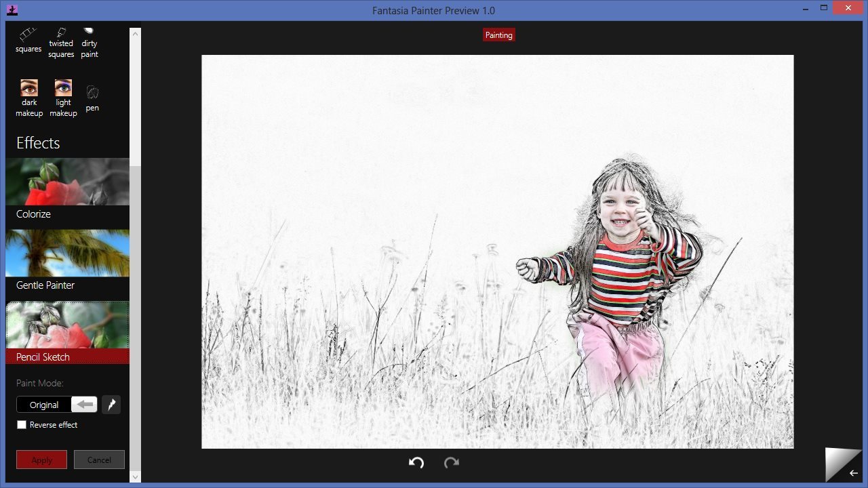Select the dark makeup brush
This screenshot has height=488, width=868.
point(29,98)
